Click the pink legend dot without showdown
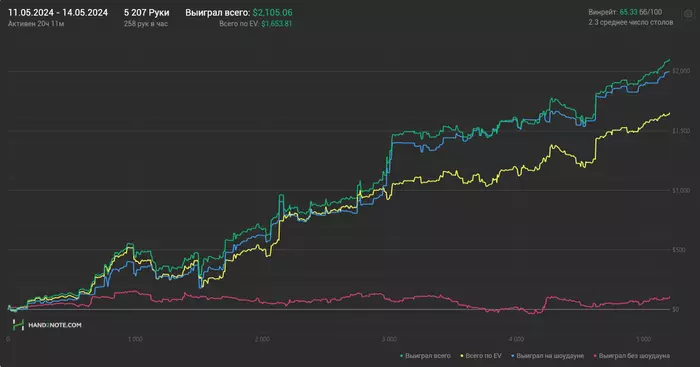 coord(595,356)
